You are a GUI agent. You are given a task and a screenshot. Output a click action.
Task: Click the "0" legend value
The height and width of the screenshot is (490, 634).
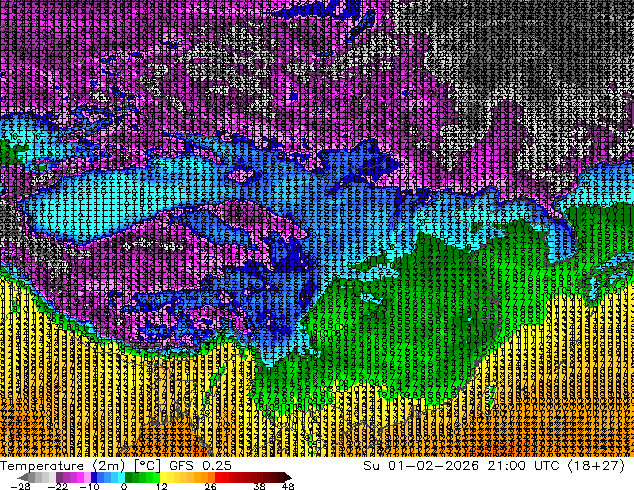tap(124, 486)
